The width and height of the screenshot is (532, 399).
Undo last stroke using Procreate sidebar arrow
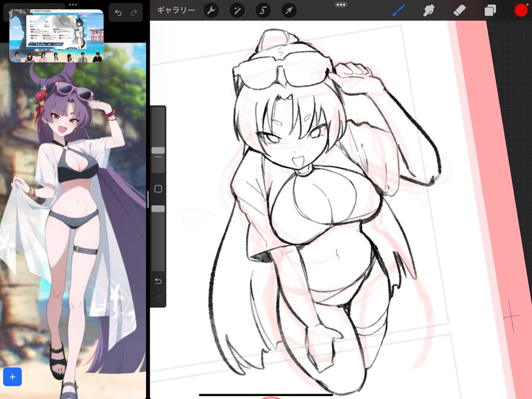tap(158, 281)
